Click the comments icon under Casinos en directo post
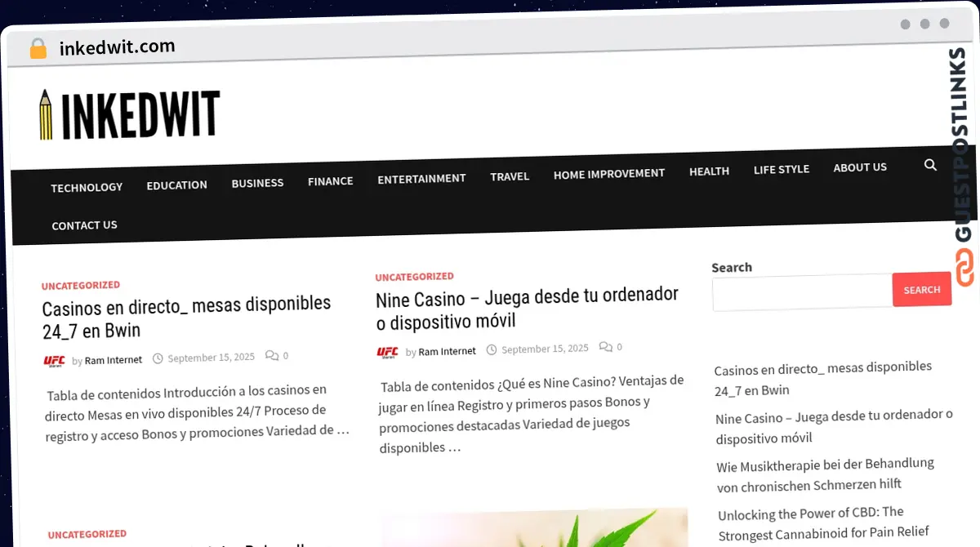This screenshot has width=980, height=547. click(x=272, y=356)
